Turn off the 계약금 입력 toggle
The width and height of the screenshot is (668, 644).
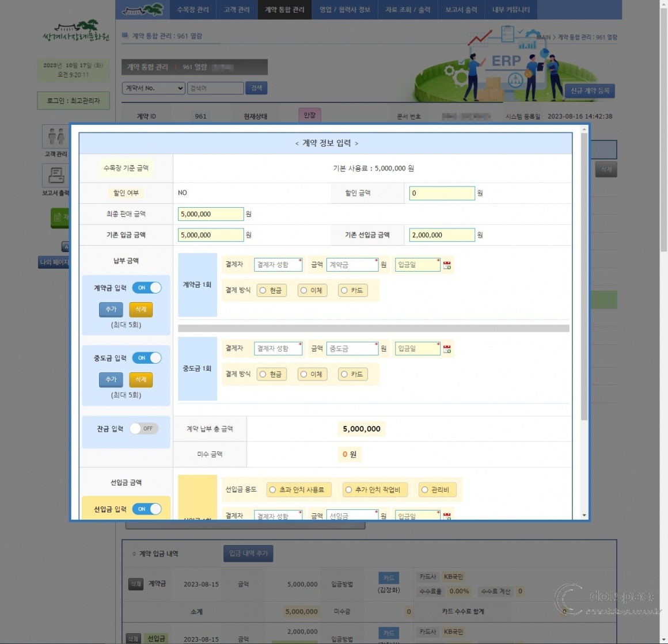pos(147,288)
